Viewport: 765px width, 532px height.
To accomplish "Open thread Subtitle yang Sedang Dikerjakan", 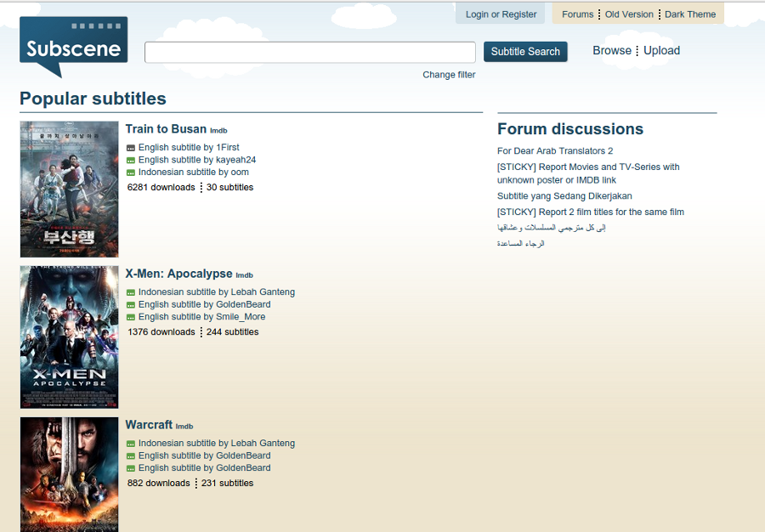I will point(564,196).
